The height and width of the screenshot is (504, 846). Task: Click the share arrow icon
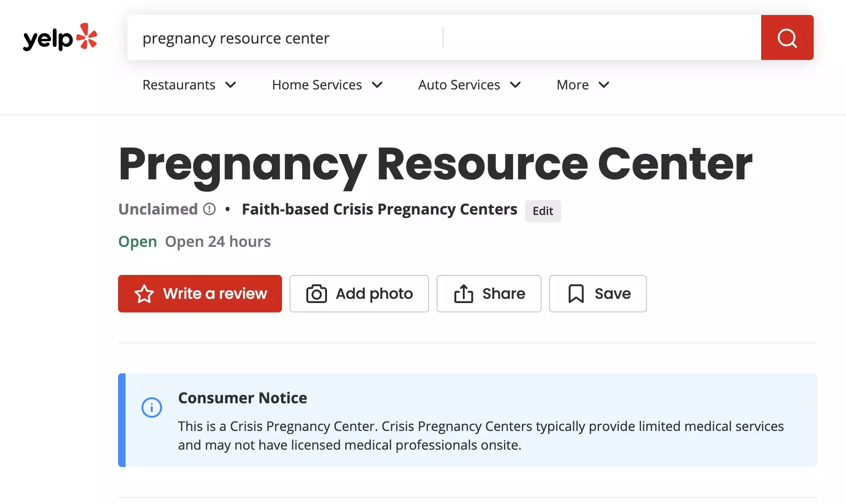tap(464, 294)
